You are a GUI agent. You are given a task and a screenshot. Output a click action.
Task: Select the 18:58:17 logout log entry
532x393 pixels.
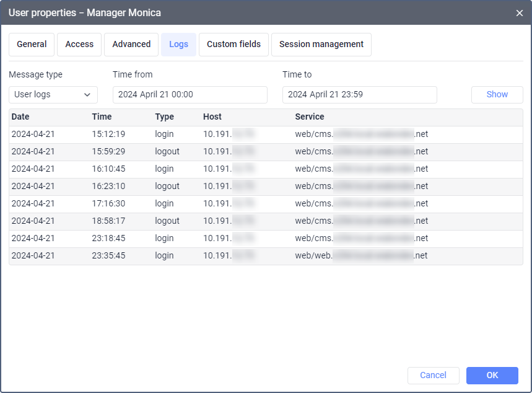click(x=266, y=221)
